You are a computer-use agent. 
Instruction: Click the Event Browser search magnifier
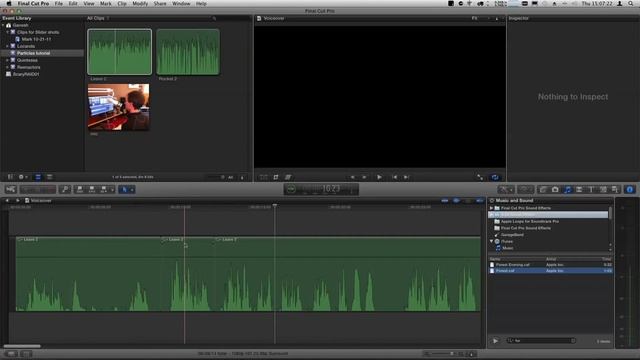214,18
